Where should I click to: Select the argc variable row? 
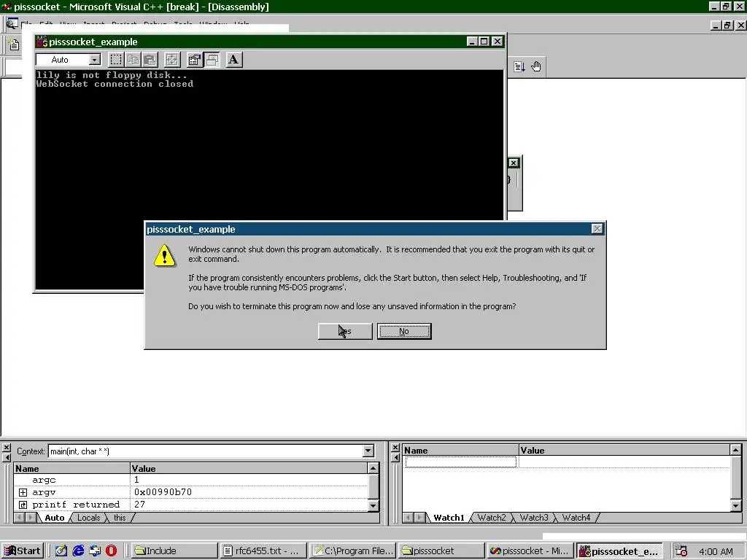[x=190, y=480]
